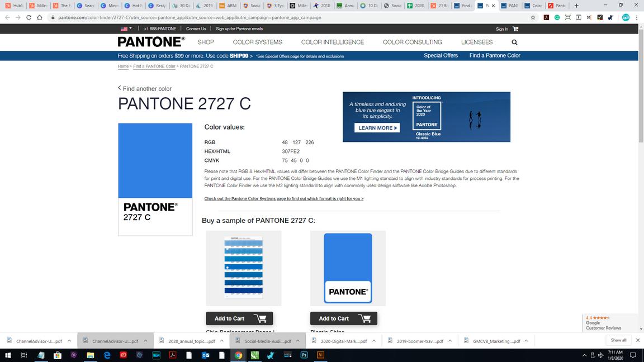Image resolution: width=644 pixels, height=362 pixels.
Task: Click Sign up for Pantone emails
Action: [239, 28]
